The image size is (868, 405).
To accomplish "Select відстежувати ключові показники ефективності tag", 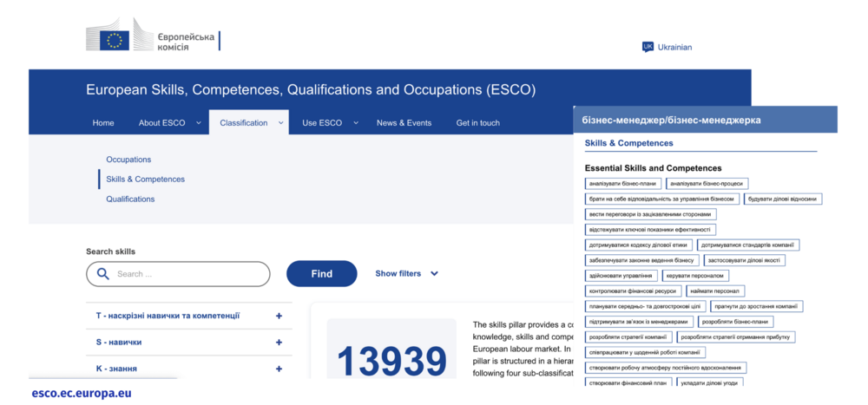I will pos(650,230).
